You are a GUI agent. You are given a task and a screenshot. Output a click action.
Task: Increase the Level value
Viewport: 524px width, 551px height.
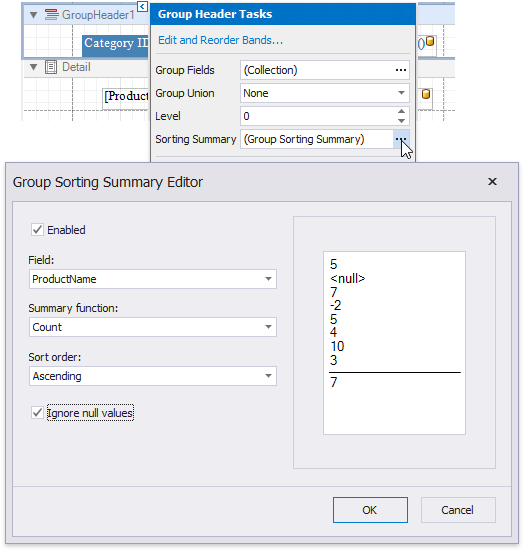click(401, 111)
